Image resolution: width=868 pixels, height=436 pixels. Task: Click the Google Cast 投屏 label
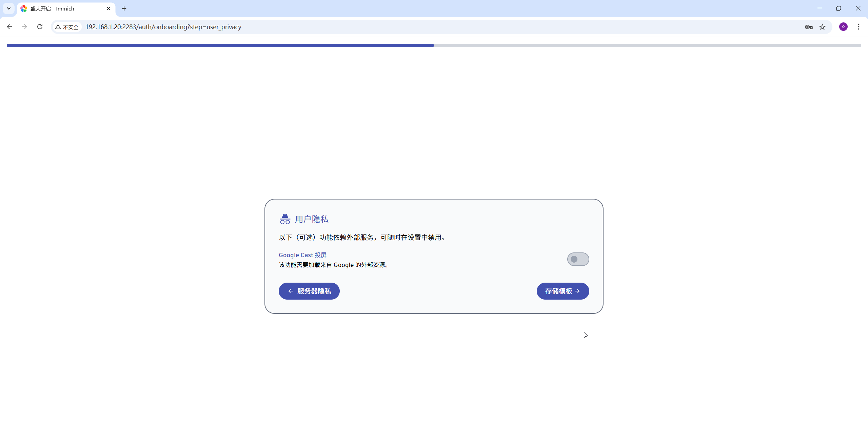(x=302, y=255)
